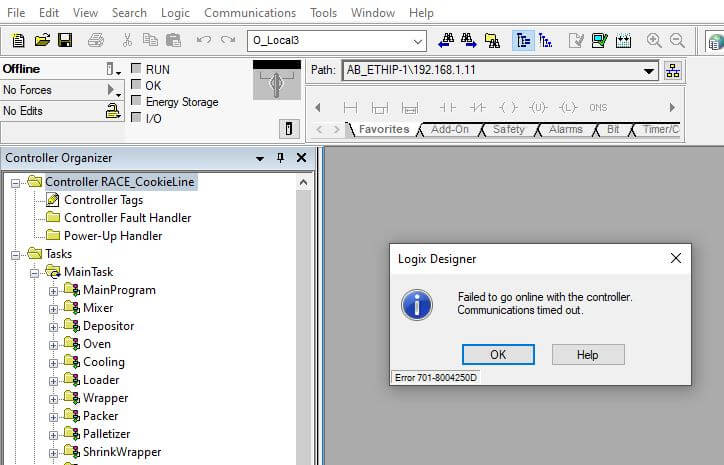Expand the MainProgram node
The height and width of the screenshot is (465, 724).
[x=53, y=291]
